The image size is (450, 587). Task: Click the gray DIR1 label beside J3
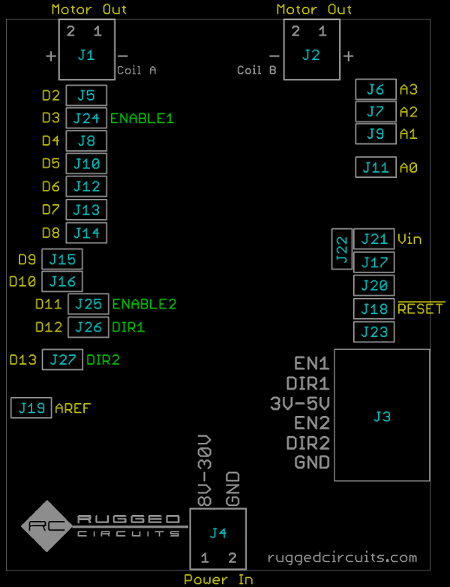pyautogui.click(x=308, y=384)
